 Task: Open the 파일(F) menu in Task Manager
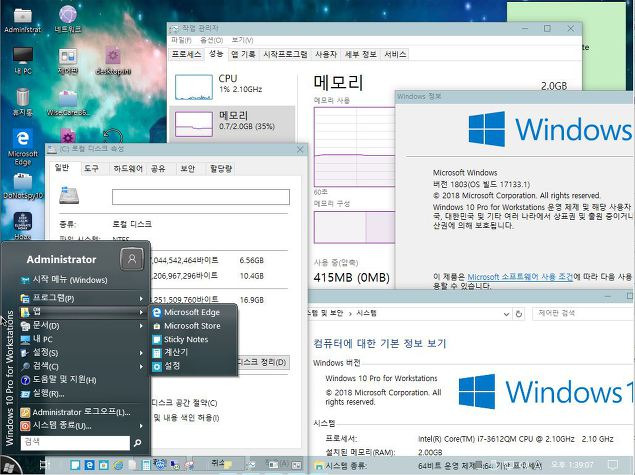[x=181, y=40]
